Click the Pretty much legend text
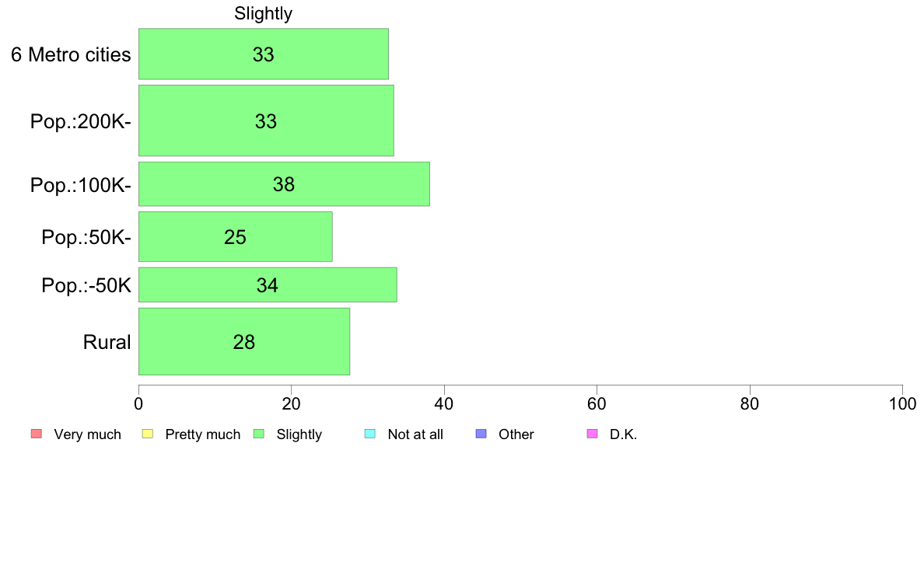 click(x=203, y=434)
